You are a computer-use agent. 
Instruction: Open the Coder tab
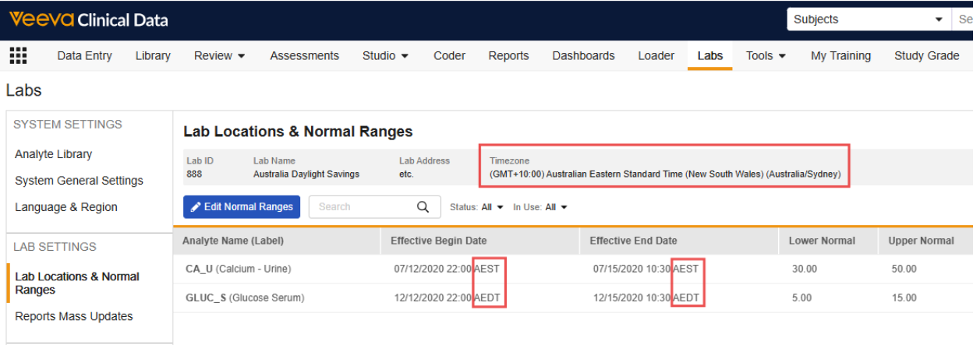pyautogui.click(x=449, y=55)
